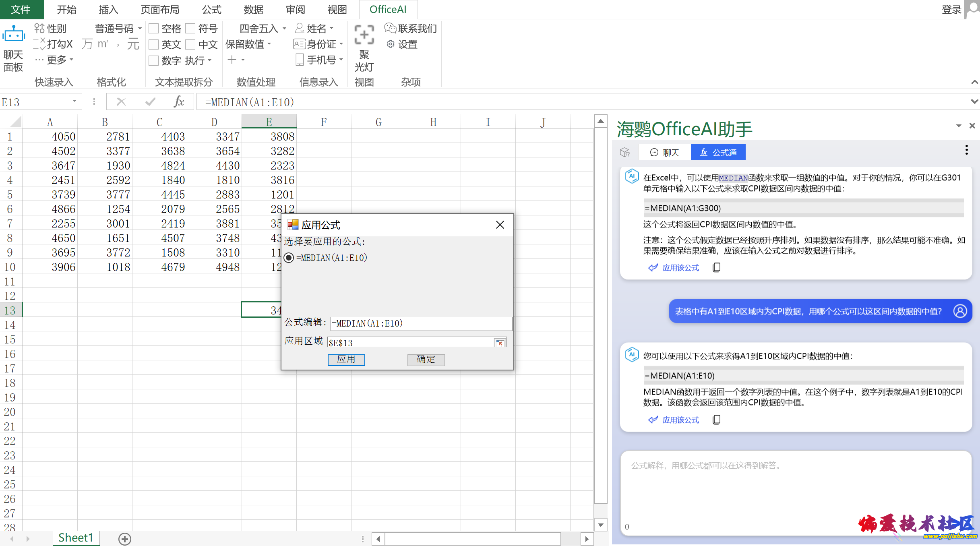The height and width of the screenshot is (546, 980).
Task: Select the =MEDIAN(A1:E10) radio option
Action: coord(289,258)
